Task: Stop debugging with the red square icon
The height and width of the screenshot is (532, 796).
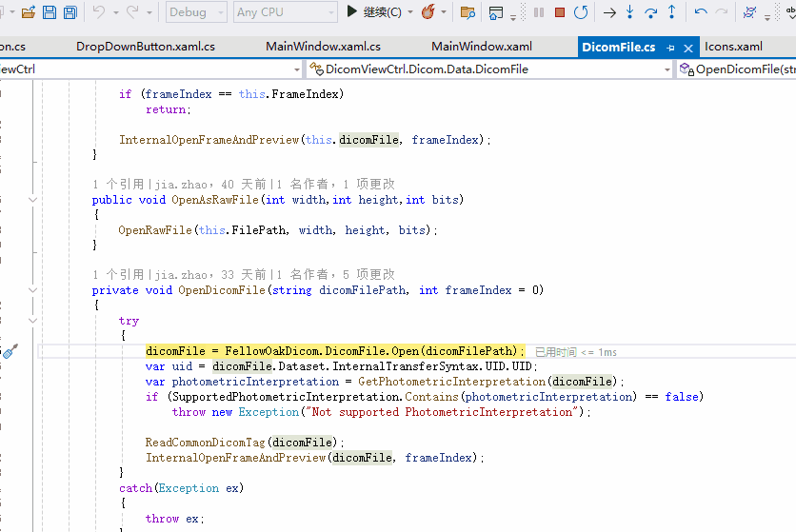Action: click(560, 12)
